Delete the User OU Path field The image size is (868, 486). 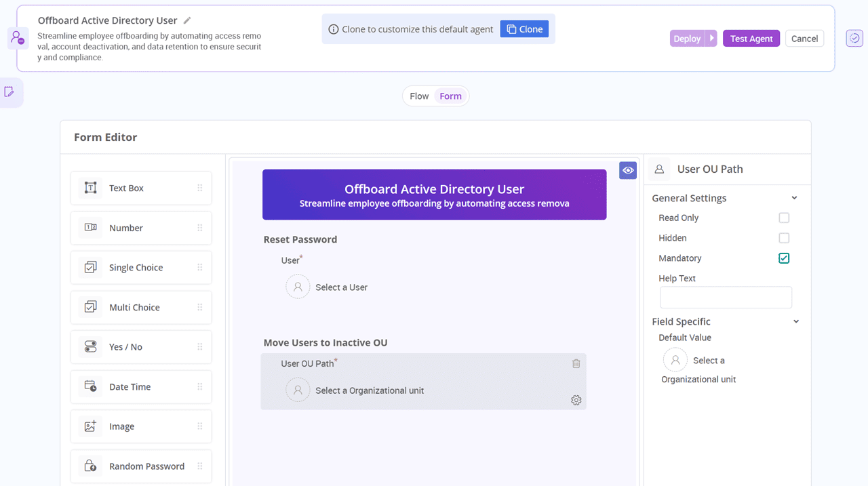pos(576,363)
